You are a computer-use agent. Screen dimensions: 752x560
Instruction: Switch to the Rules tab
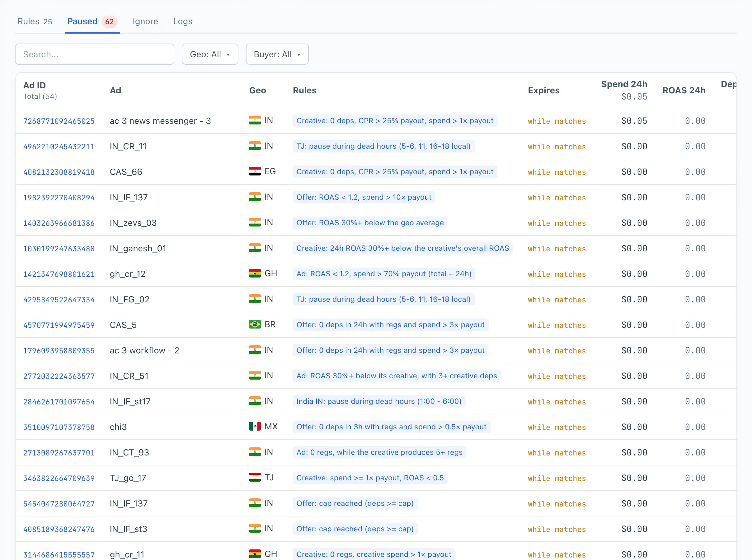(35, 21)
